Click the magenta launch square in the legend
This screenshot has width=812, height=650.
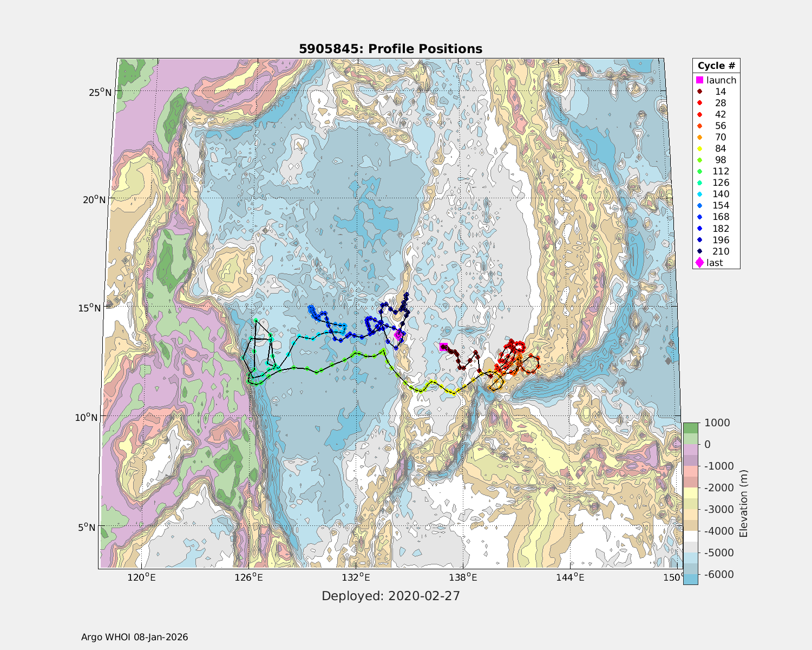699,80
